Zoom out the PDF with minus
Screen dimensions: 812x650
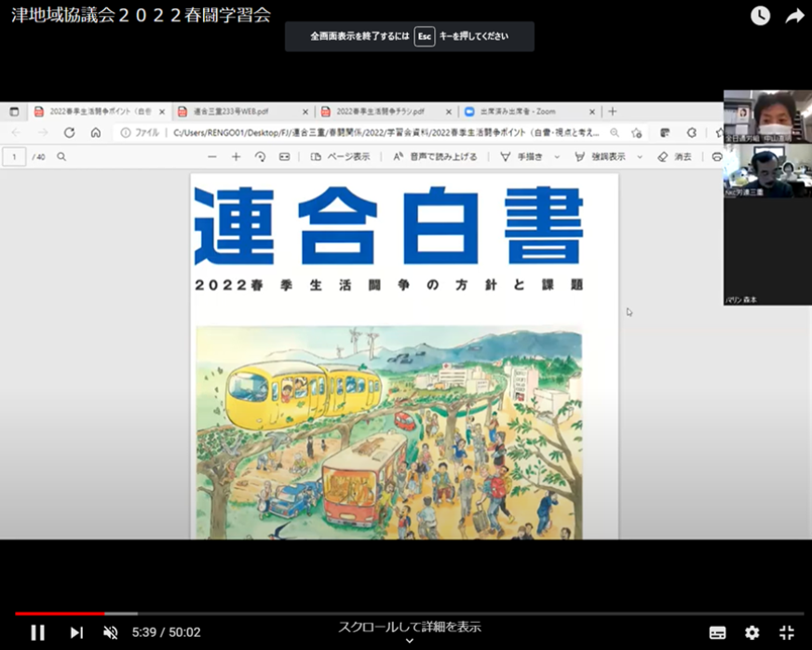click(x=211, y=156)
